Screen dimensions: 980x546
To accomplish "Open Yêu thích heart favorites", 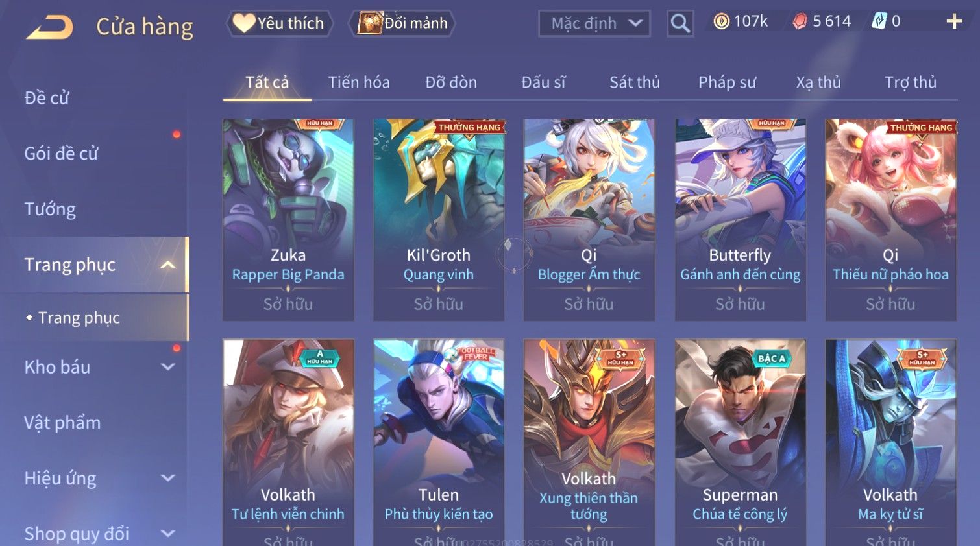I will (279, 23).
